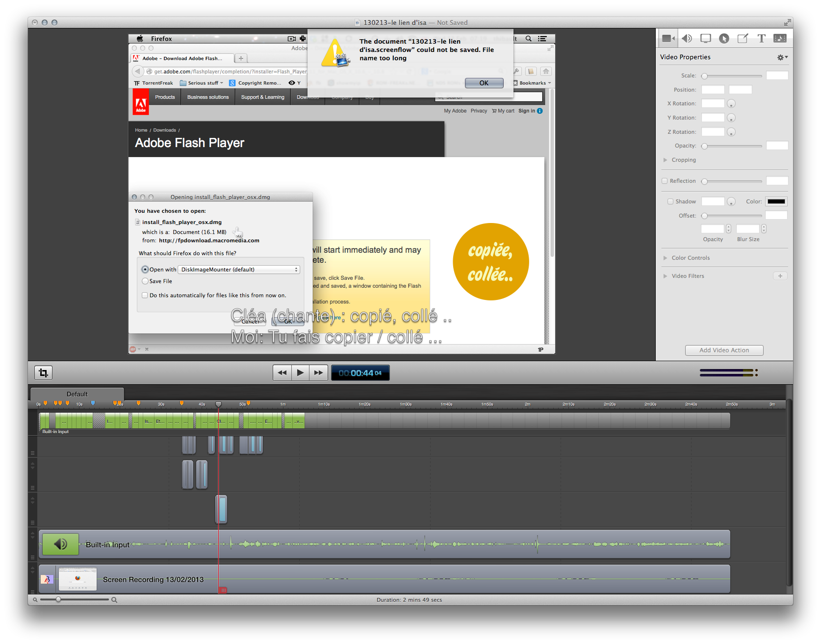Expand the Color Controls section
The height and width of the screenshot is (644, 821).
665,258
